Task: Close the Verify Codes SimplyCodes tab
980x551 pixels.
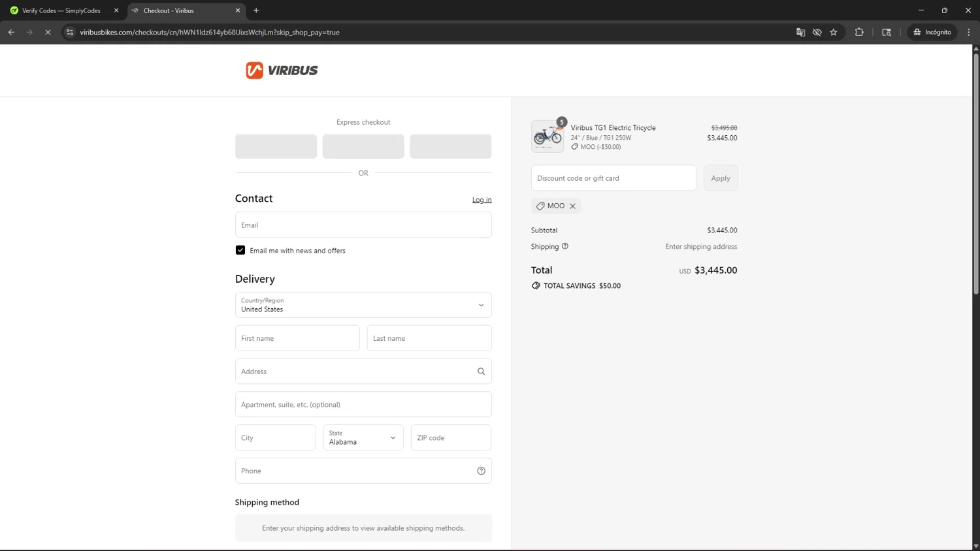Action: click(116, 10)
